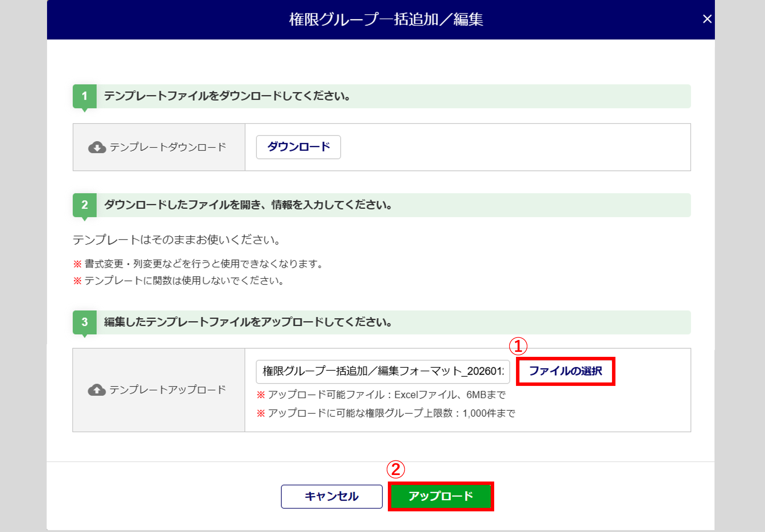The height and width of the screenshot is (532, 765).
Task: Click the green step 2 badge
Action: point(85,205)
